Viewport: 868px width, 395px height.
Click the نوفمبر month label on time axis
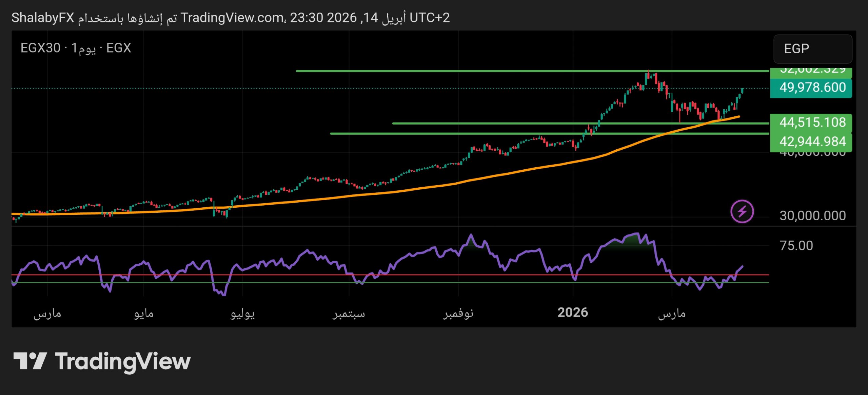pyautogui.click(x=458, y=313)
